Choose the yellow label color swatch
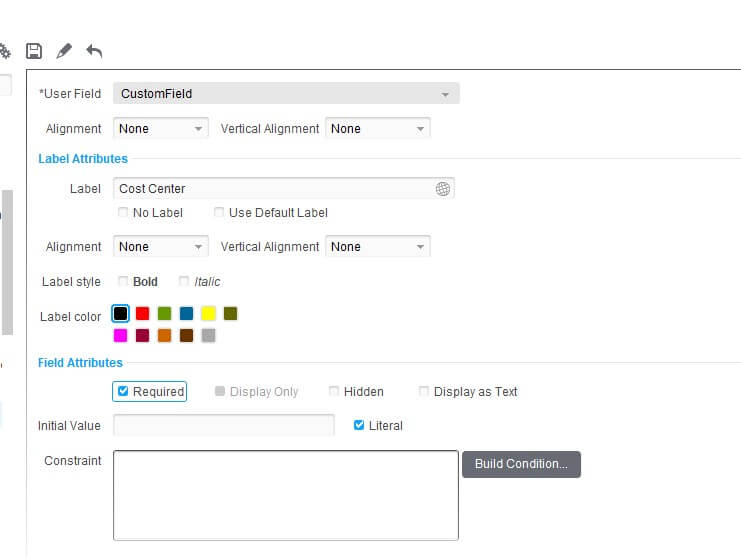 pos(208,314)
